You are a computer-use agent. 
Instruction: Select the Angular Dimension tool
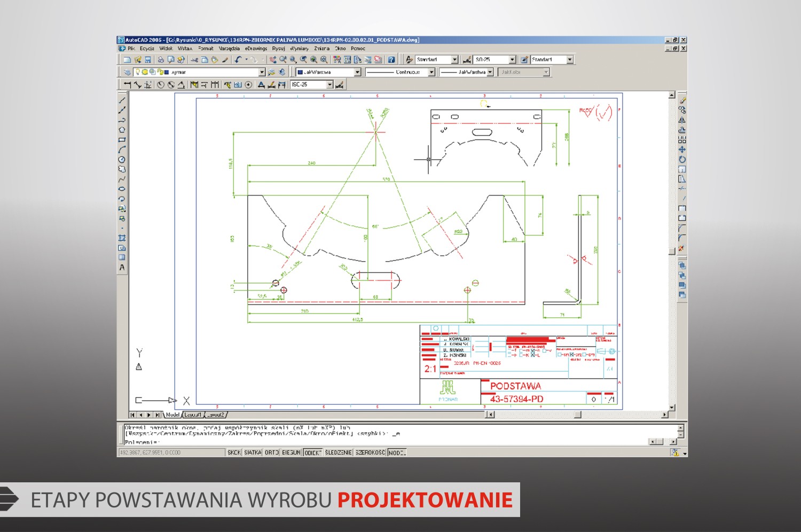[181, 84]
